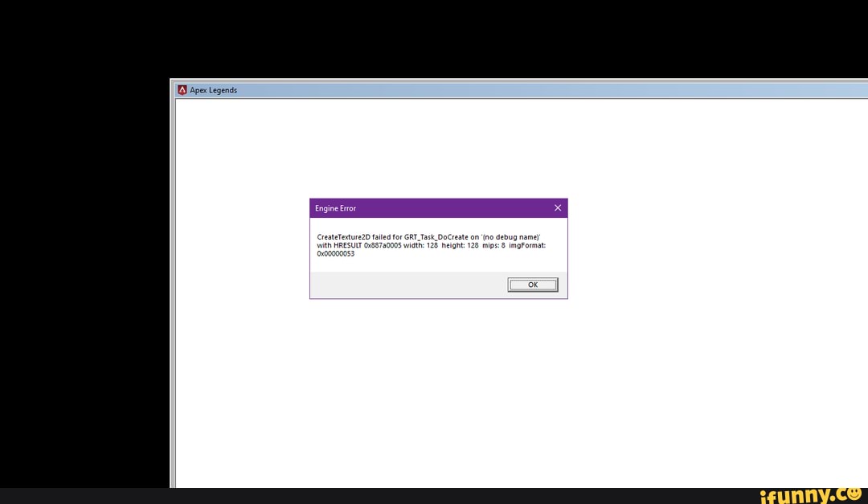Select the 0x00000053 imgFormat value
The width and height of the screenshot is (868, 504).
coord(335,253)
